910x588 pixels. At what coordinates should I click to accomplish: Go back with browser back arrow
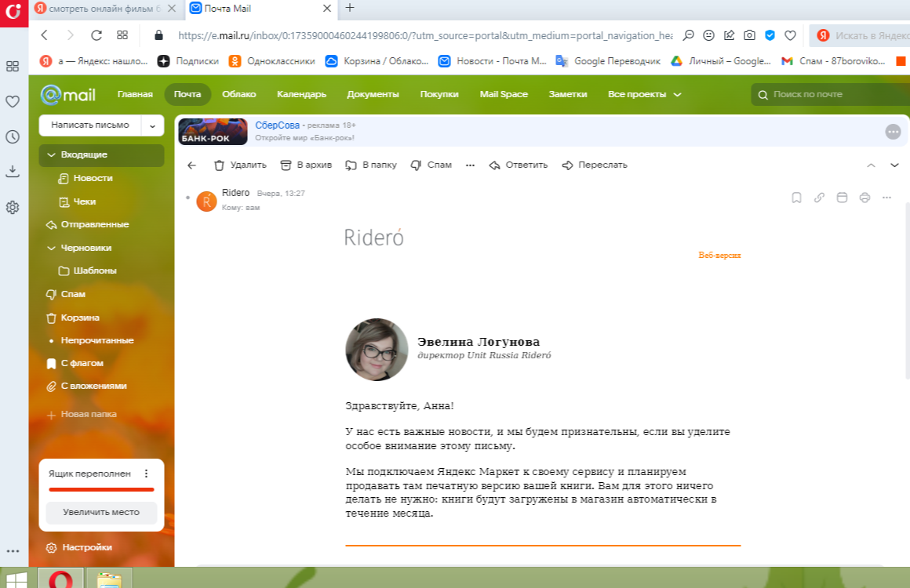pos(45,35)
